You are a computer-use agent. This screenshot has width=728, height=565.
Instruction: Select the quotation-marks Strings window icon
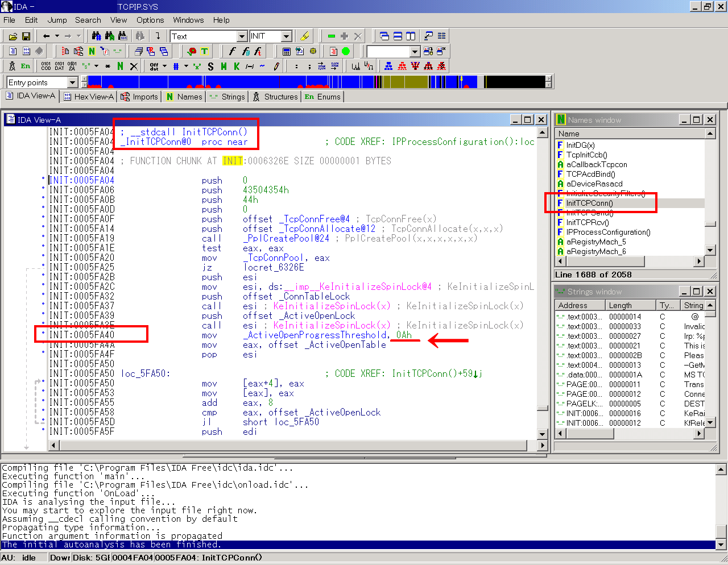[x=117, y=52]
